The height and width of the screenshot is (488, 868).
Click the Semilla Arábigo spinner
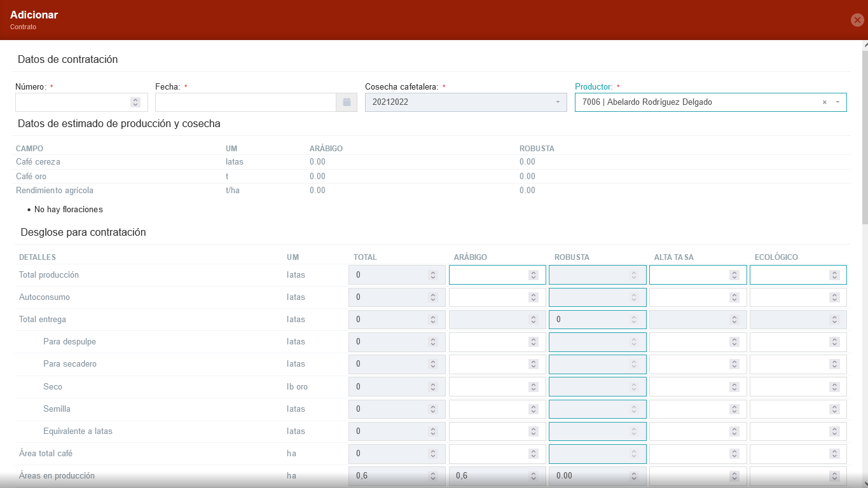pos(533,409)
